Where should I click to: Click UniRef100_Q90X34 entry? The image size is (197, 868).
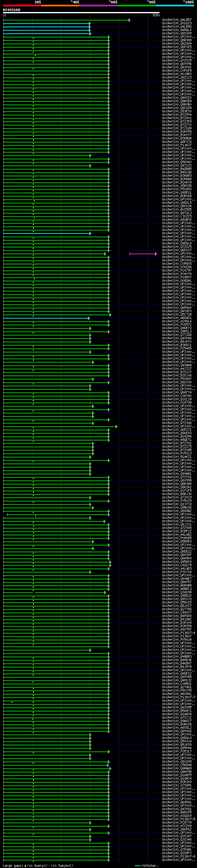pyautogui.click(x=177, y=206)
